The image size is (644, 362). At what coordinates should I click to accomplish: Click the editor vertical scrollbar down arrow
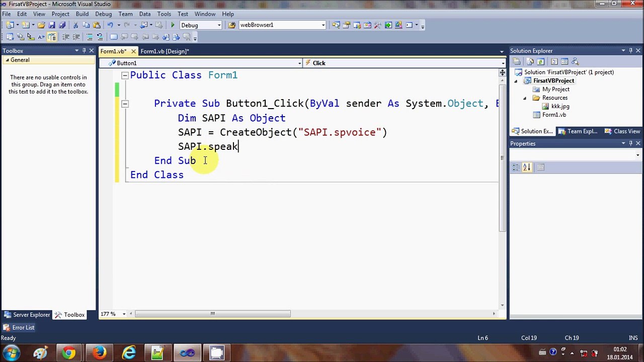coord(502,304)
